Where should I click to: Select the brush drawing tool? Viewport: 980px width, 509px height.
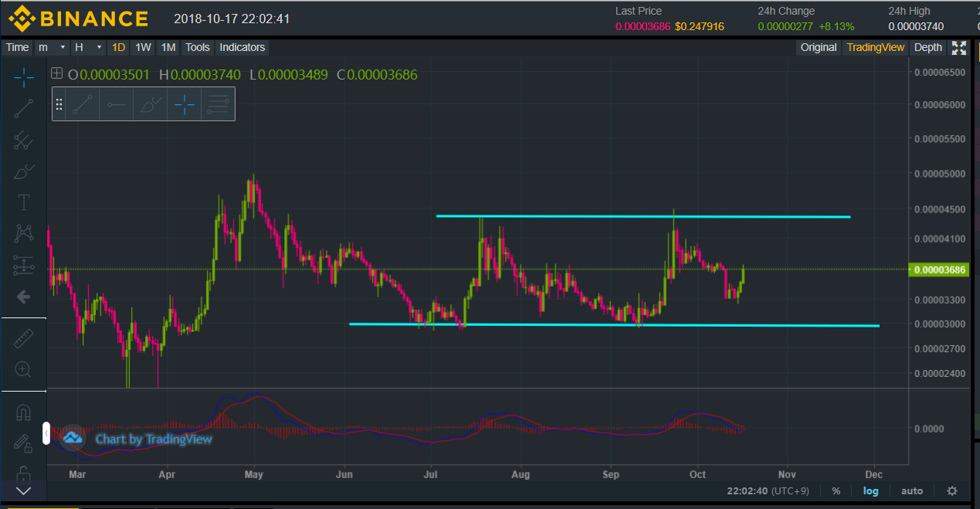click(x=23, y=171)
